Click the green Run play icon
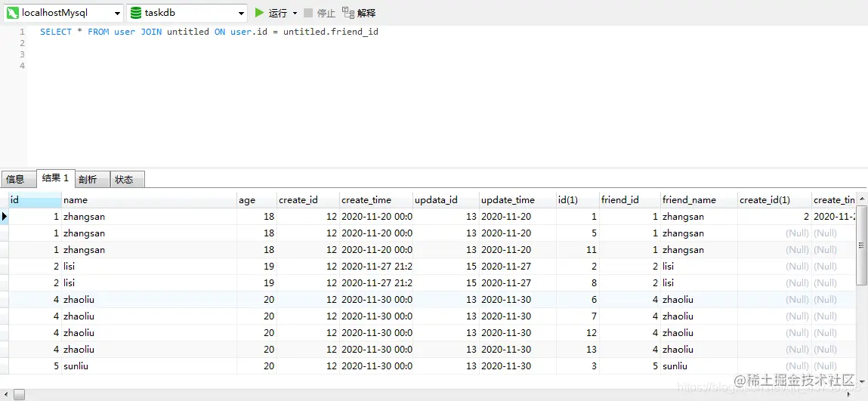The image size is (868, 401). pyautogui.click(x=259, y=12)
